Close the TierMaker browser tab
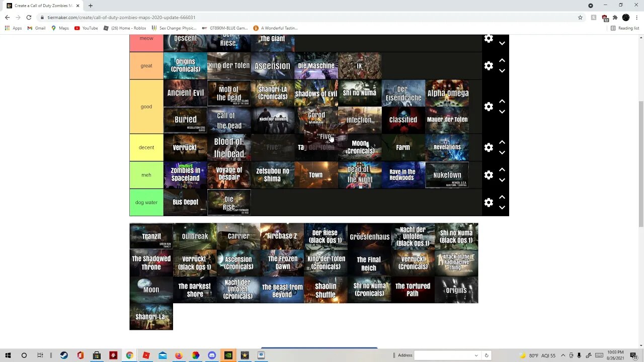 77,6
